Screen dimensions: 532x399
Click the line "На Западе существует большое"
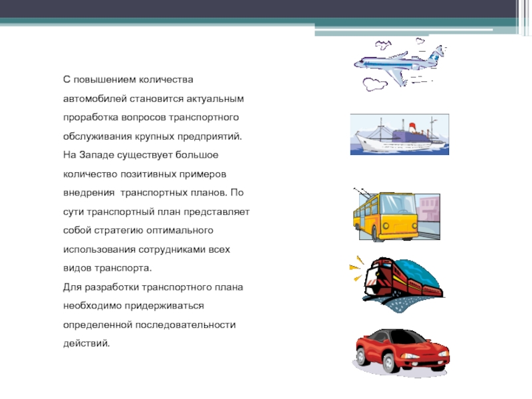(141, 155)
